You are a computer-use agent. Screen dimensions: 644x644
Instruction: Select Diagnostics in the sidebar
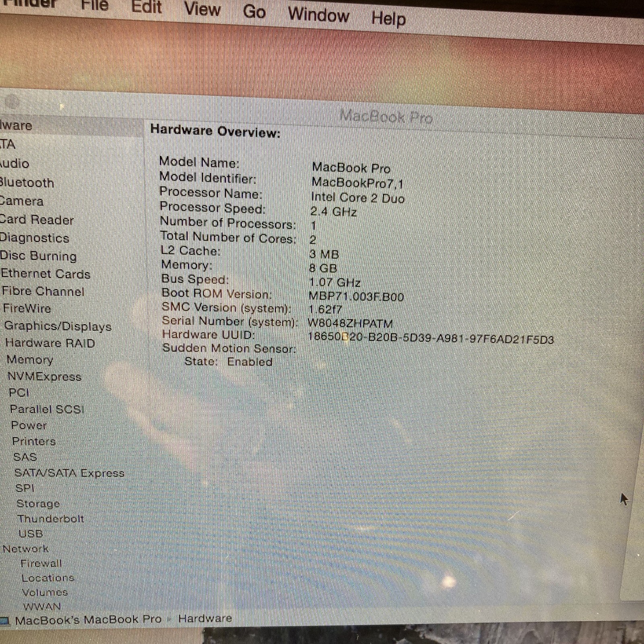tap(35, 238)
